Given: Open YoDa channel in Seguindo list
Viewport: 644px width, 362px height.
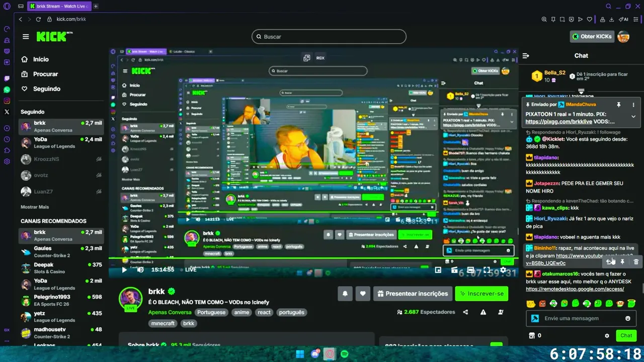Looking at the screenshot, I should click(61, 143).
